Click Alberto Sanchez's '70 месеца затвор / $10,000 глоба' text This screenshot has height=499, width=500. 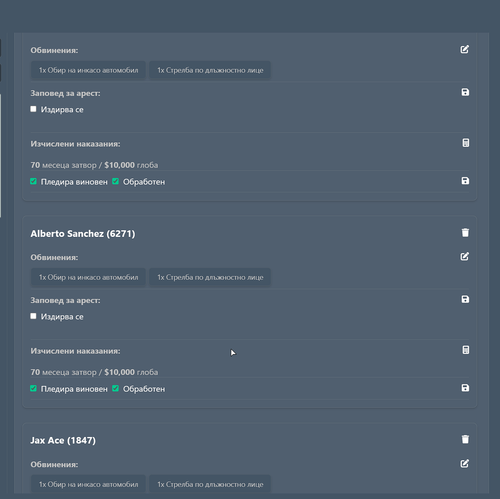(x=94, y=372)
